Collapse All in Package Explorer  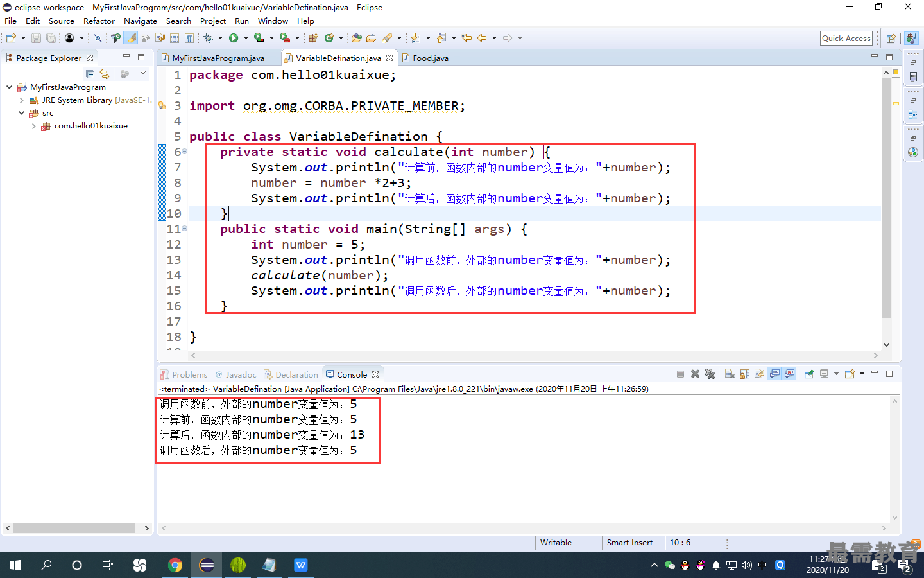[90, 74]
